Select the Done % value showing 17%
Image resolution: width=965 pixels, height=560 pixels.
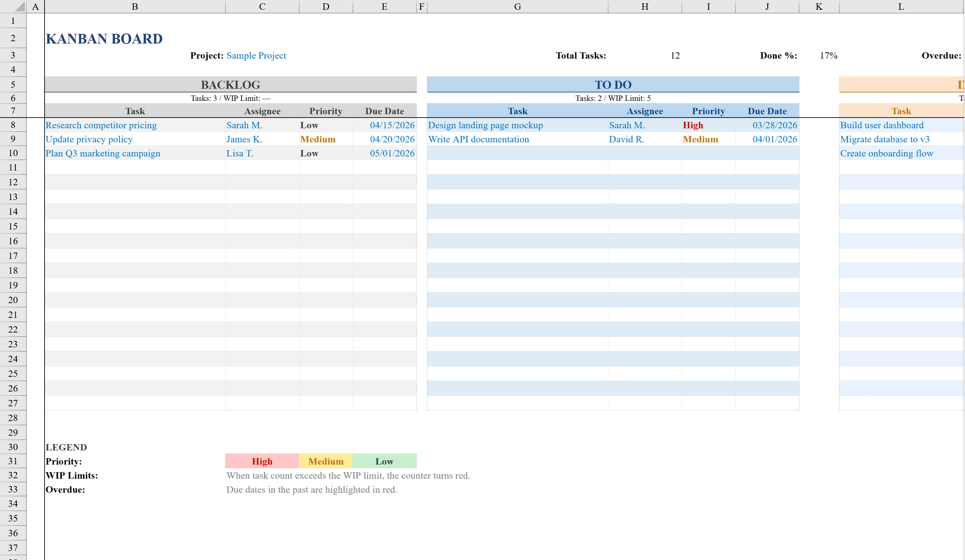tap(828, 56)
